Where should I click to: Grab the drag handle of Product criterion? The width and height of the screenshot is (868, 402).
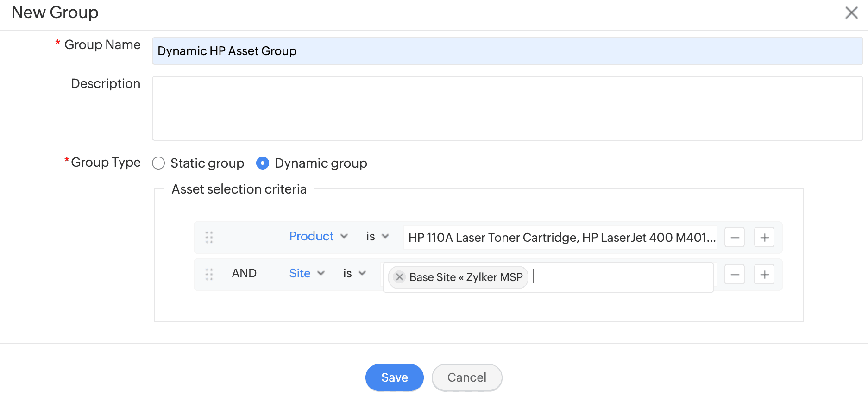209,238
